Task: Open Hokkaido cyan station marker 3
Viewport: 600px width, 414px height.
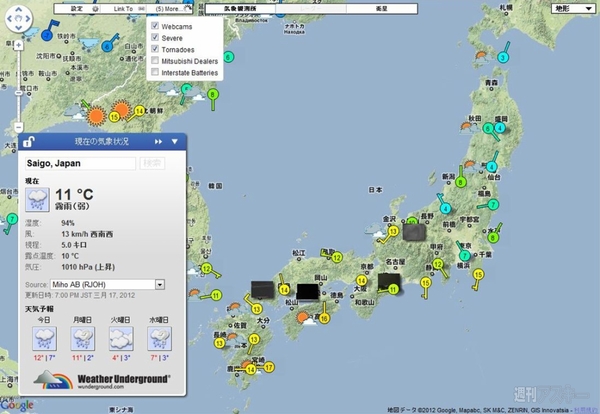Action: coord(503,57)
